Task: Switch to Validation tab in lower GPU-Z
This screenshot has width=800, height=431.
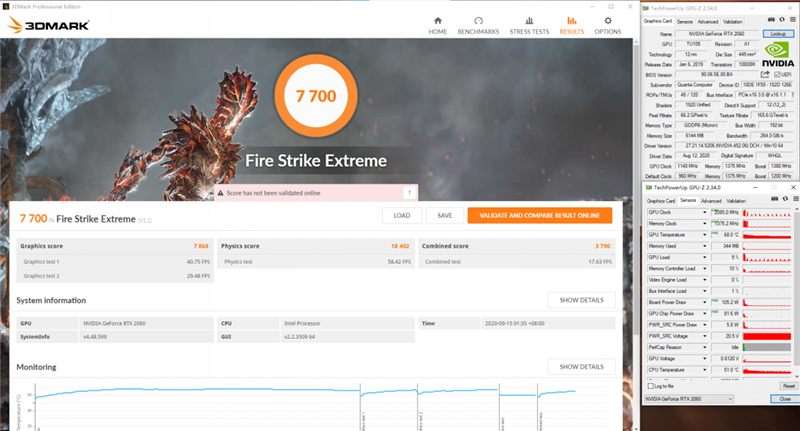Action: point(736,201)
